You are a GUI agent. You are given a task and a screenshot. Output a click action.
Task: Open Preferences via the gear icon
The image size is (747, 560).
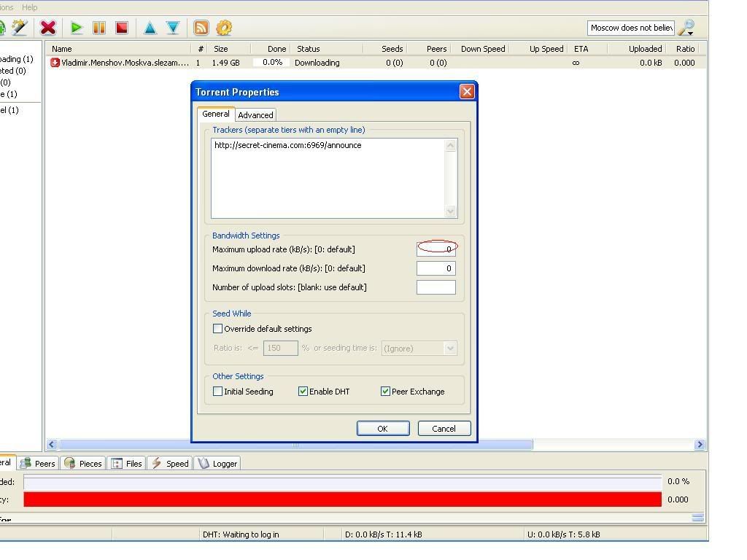click(x=224, y=28)
